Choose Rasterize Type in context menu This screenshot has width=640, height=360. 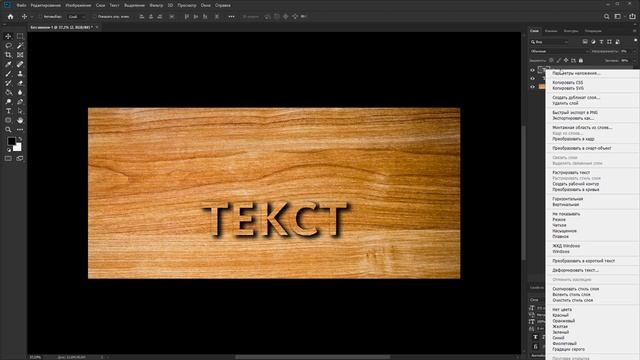pos(571,172)
